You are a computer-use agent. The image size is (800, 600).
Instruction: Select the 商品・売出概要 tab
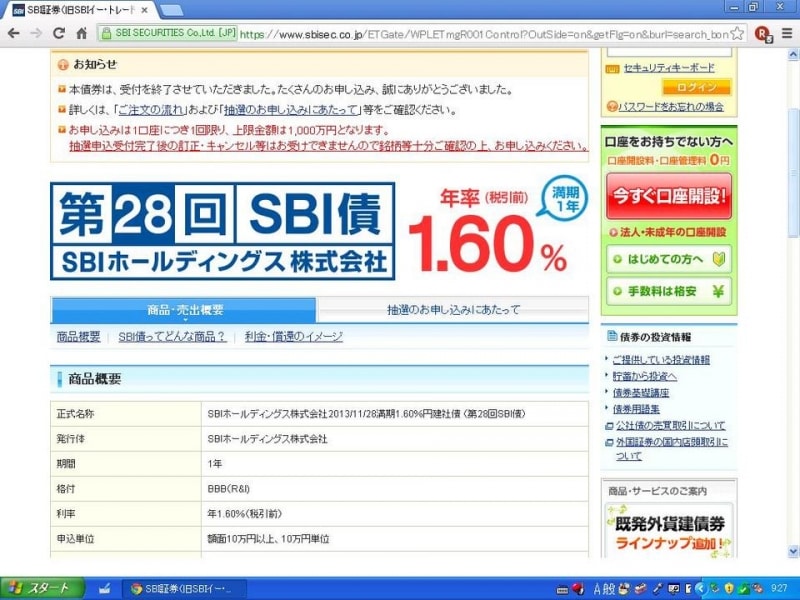[184, 310]
